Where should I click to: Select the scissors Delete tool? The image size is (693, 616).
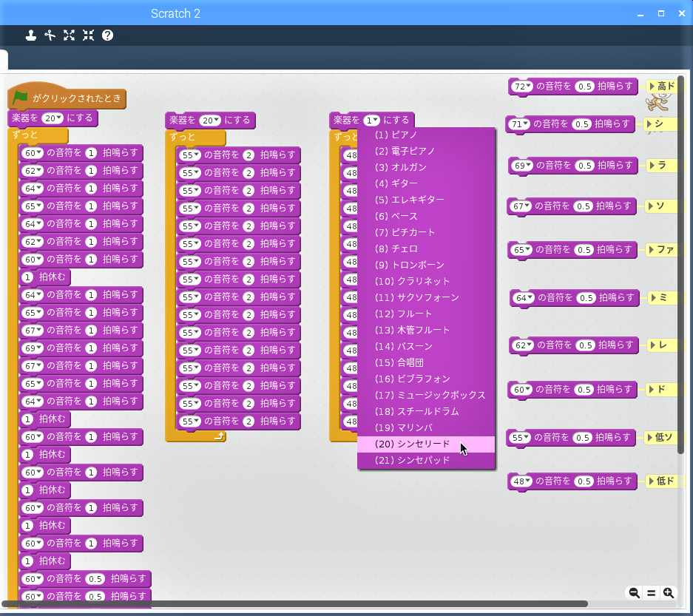[50, 35]
